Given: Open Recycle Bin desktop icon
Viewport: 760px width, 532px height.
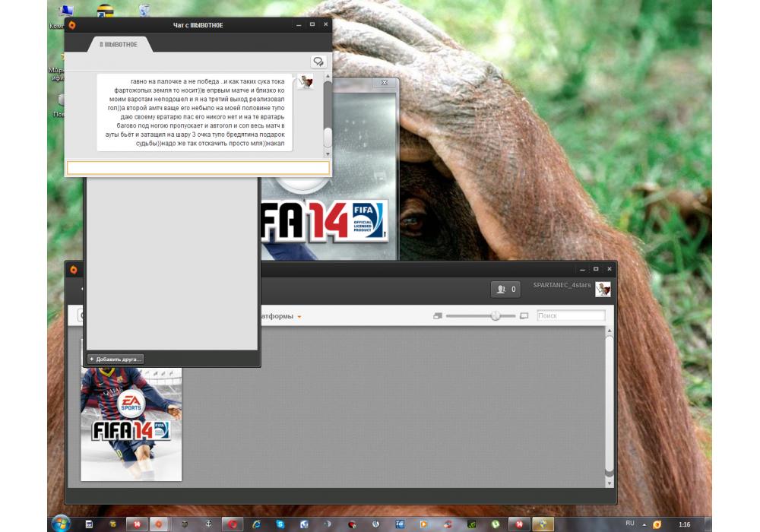Looking at the screenshot, I should pyautogui.click(x=144, y=11).
